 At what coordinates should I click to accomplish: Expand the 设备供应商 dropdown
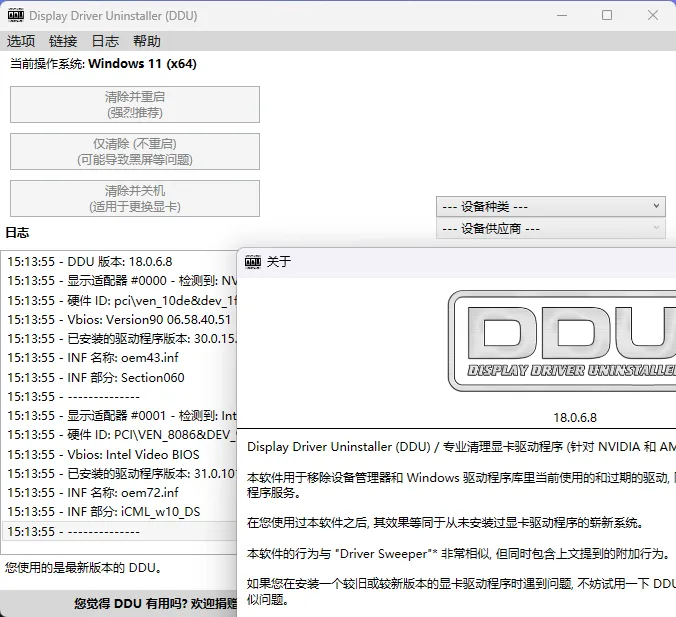point(550,229)
